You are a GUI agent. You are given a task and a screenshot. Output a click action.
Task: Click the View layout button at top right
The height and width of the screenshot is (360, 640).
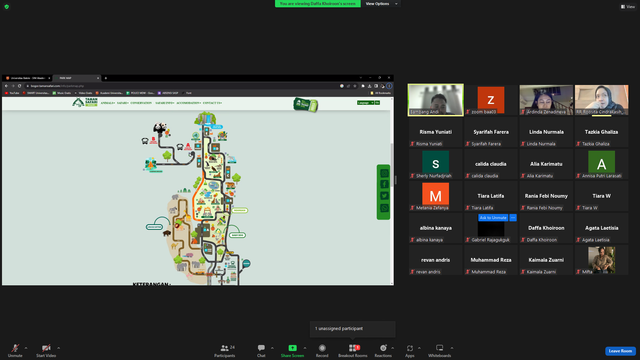pyautogui.click(x=628, y=7)
